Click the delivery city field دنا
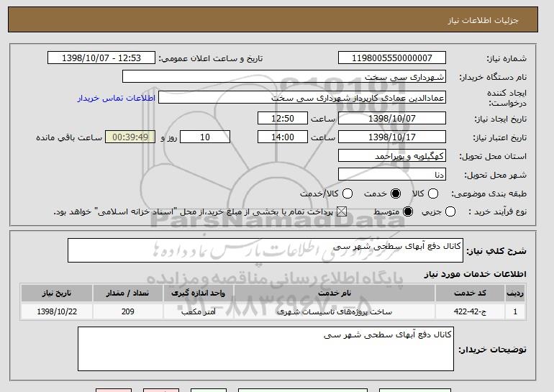The width and height of the screenshot is (554, 392). pos(392,175)
